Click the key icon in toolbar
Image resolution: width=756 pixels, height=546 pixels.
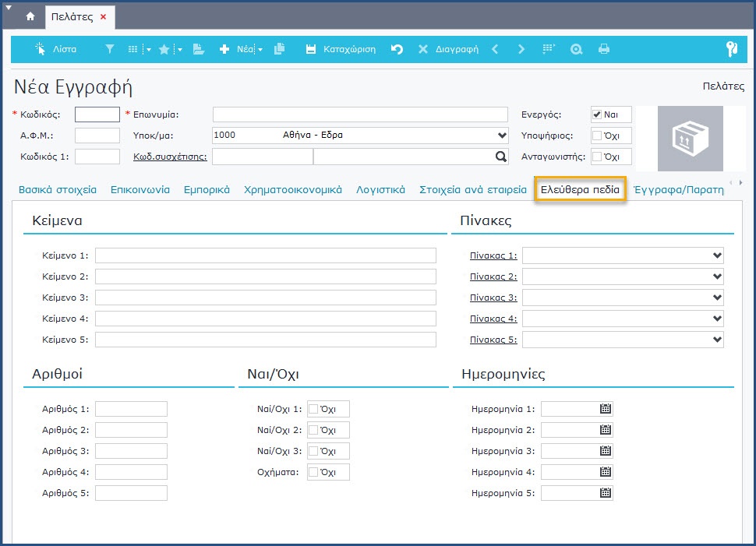click(731, 49)
